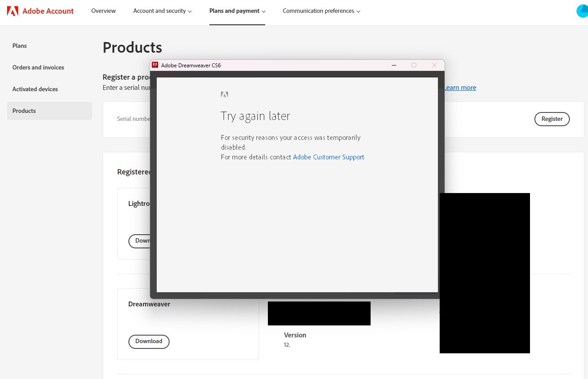The height and width of the screenshot is (379, 588).
Task: Expand the Account and security menu
Action: (162, 11)
